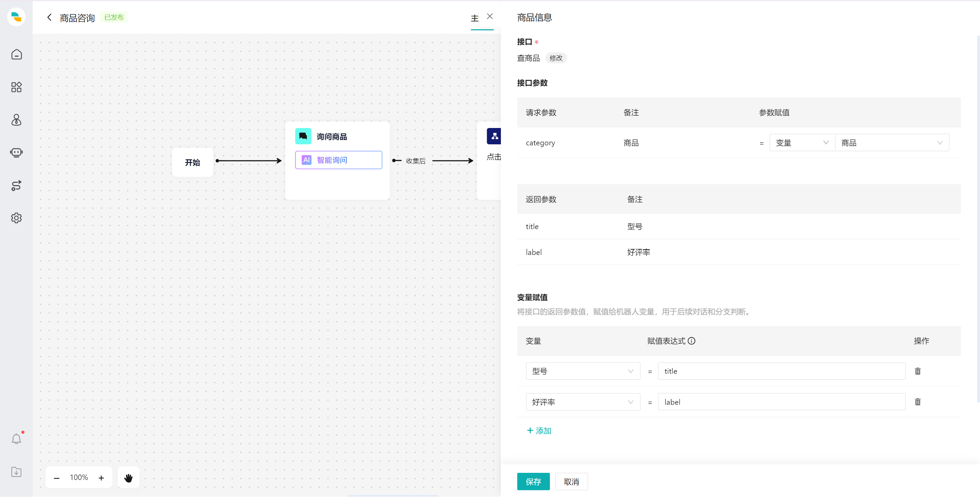
Task: Click the 已发布 status tag
Action: click(114, 17)
